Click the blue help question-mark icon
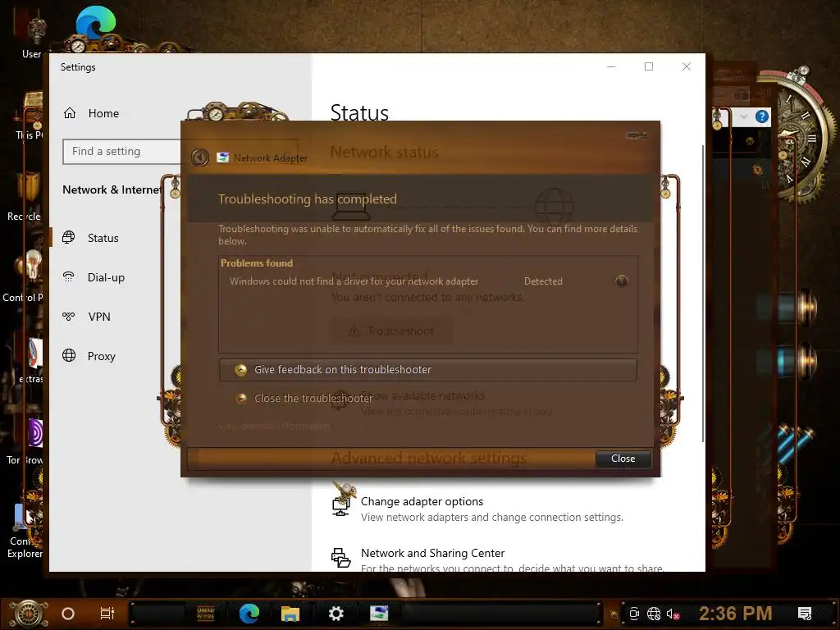 [762, 116]
